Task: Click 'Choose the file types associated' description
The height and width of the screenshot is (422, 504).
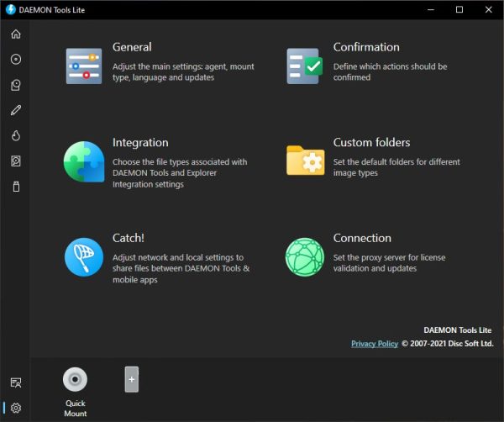Action: 180,172
